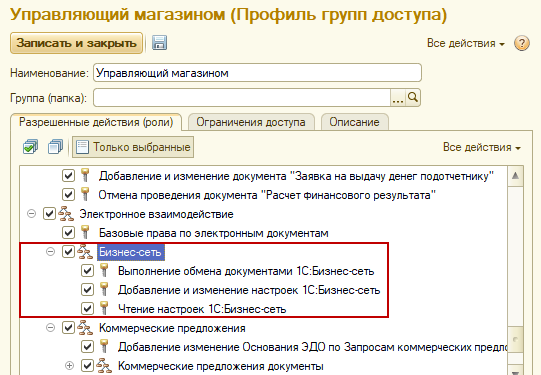Click the roles list scrollbar up arrow

coord(515,176)
